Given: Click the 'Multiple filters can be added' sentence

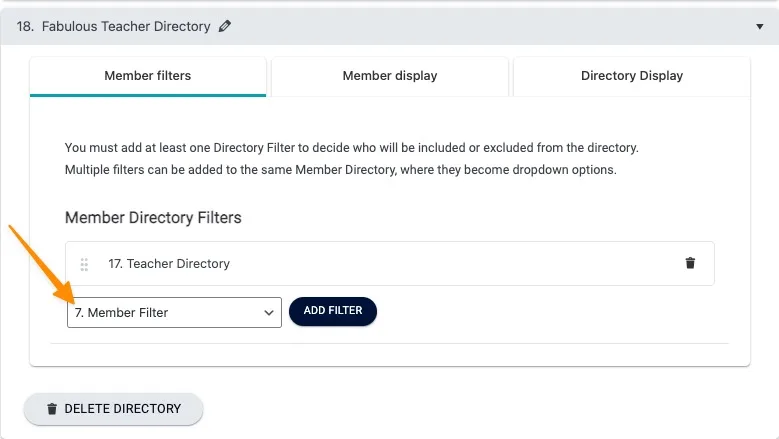Looking at the screenshot, I should coord(340,170).
